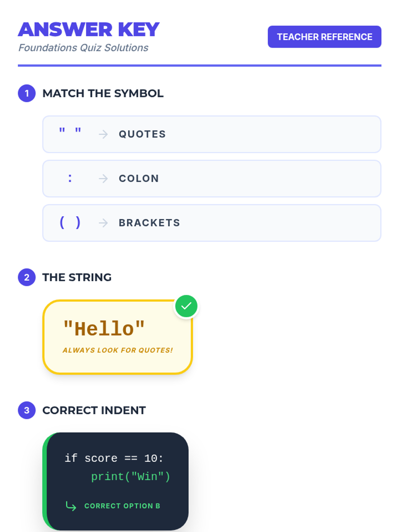Click the arrow next to Colon
Screen dimensions: 399x532
[x=103, y=179]
